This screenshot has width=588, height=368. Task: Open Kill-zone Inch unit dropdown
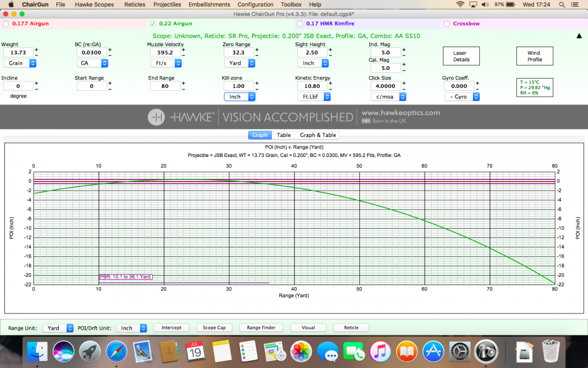coord(240,97)
